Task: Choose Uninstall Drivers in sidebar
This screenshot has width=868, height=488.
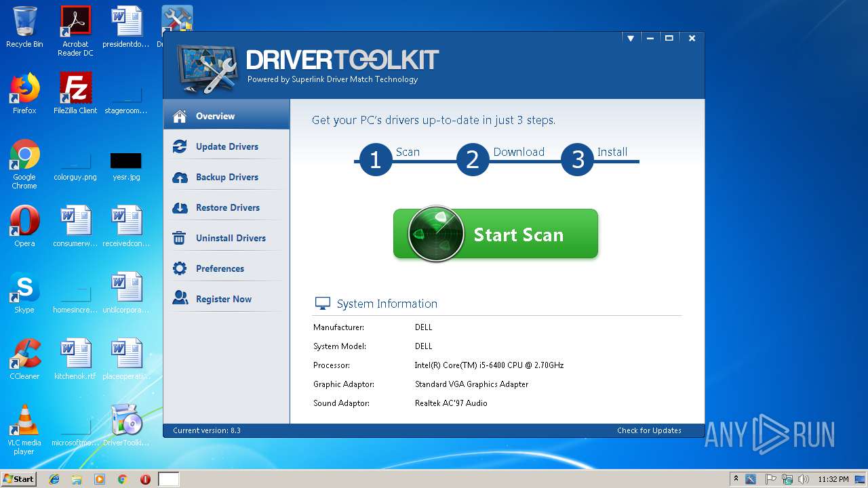Action: [x=226, y=238]
